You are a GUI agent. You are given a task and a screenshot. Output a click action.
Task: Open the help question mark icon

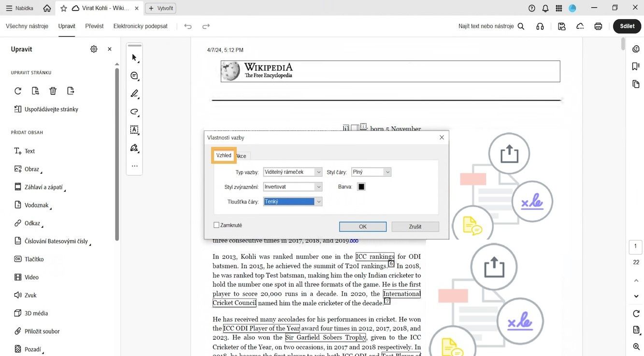[532, 8]
